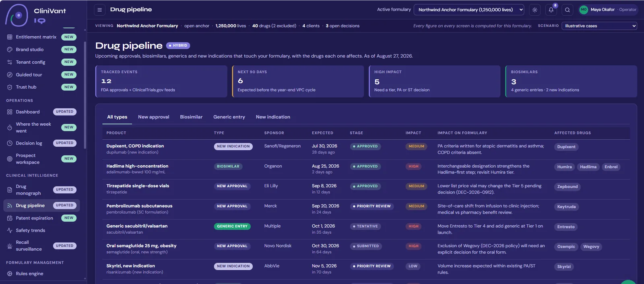Click the Tenant config sliders icon

(x=10, y=62)
